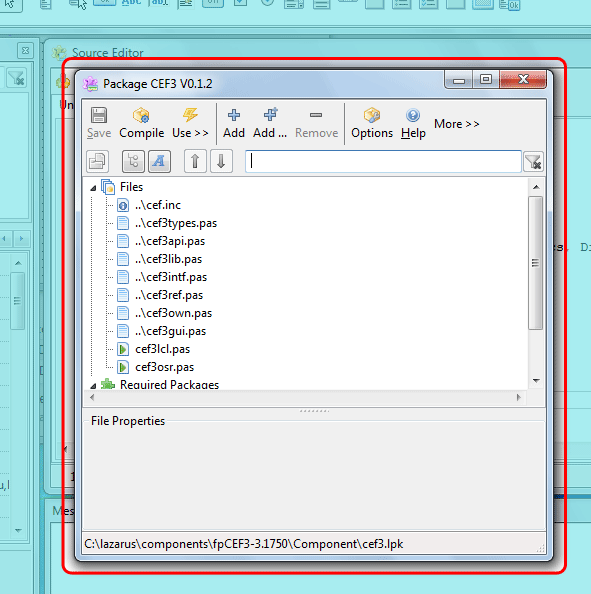Open the Help button
This screenshot has height=594, width=591.
(x=413, y=123)
